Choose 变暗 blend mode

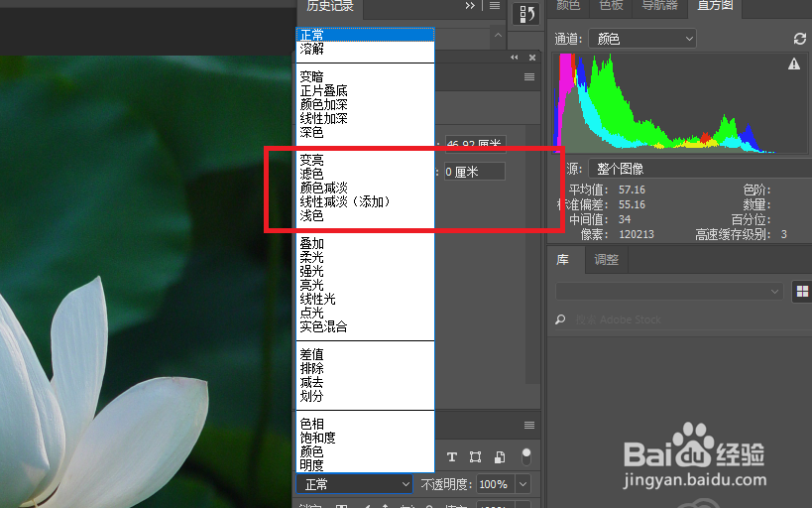(x=365, y=76)
